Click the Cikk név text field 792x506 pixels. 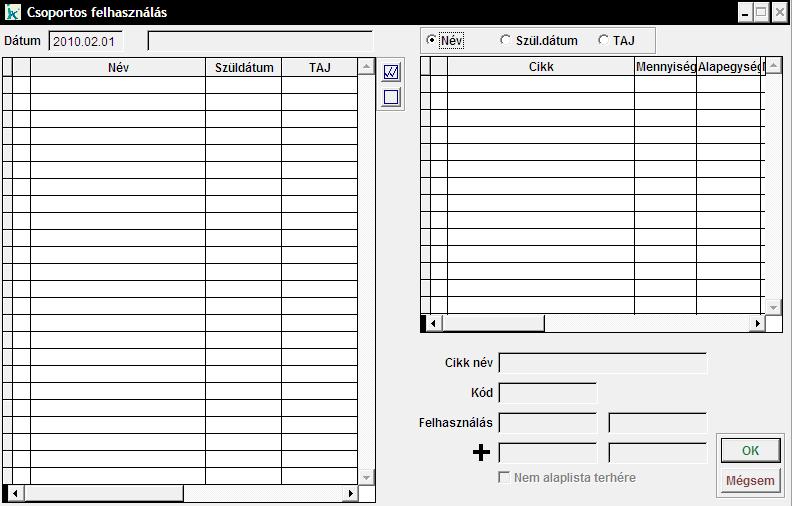coord(602,363)
